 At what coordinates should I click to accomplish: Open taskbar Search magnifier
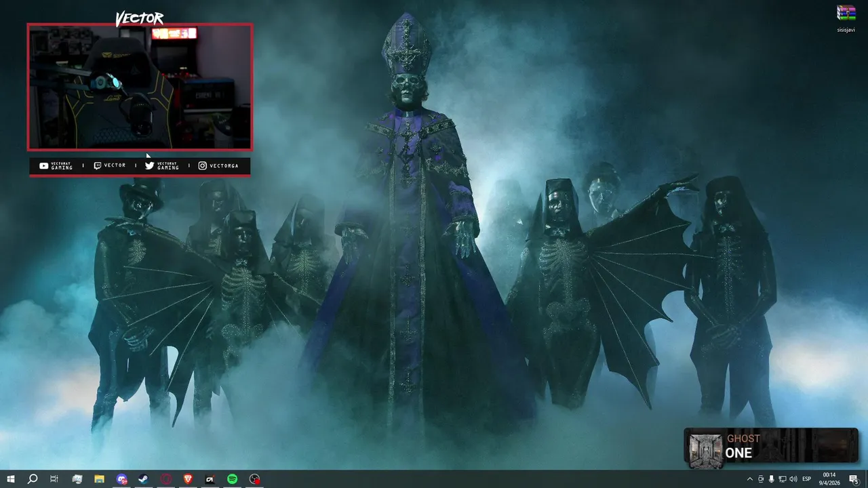point(33,479)
